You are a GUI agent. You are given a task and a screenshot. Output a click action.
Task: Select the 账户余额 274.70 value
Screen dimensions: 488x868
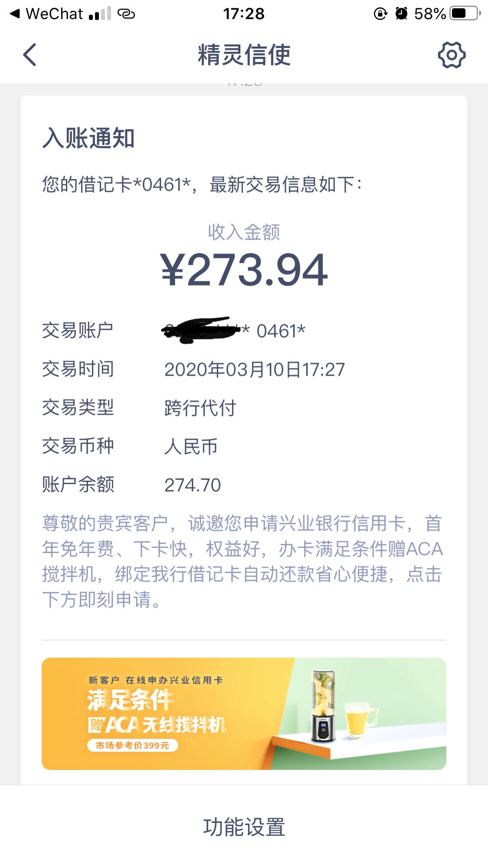click(x=193, y=485)
